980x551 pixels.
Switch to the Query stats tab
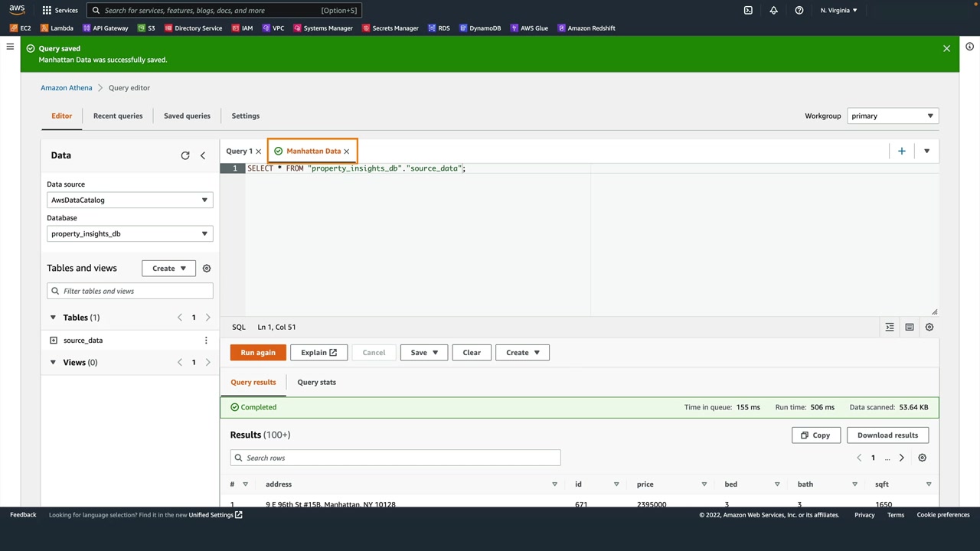click(316, 383)
